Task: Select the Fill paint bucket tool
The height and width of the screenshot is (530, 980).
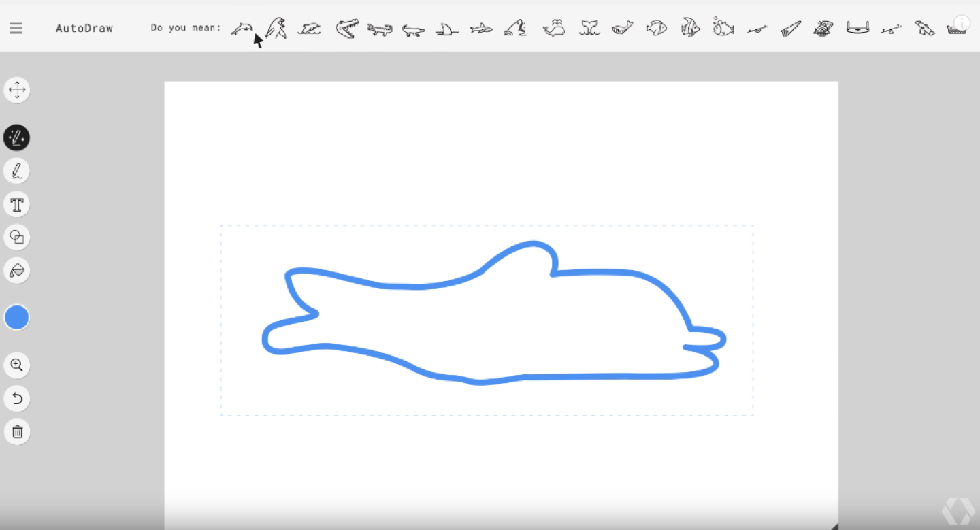Action: [x=16, y=270]
